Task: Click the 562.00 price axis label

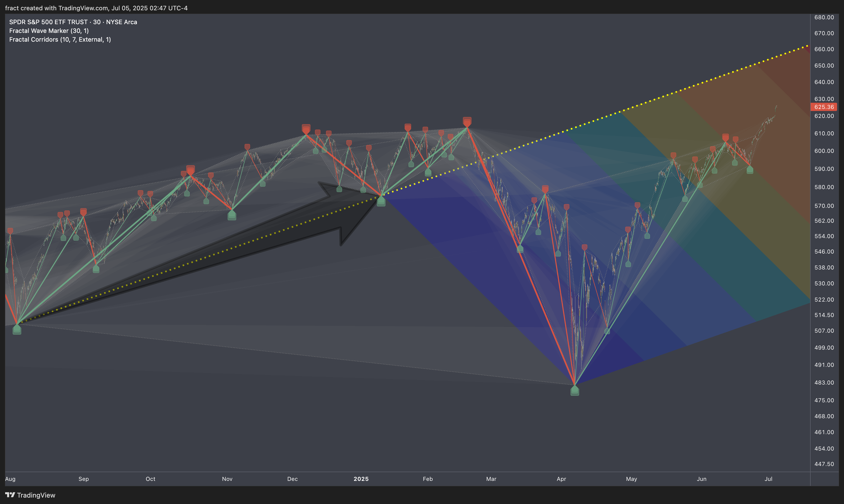Action: (824, 221)
